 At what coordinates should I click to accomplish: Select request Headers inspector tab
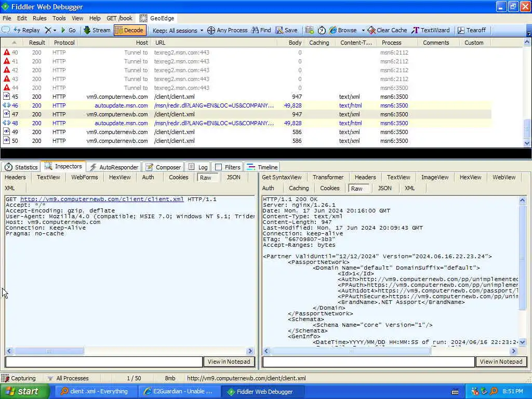coord(15,177)
